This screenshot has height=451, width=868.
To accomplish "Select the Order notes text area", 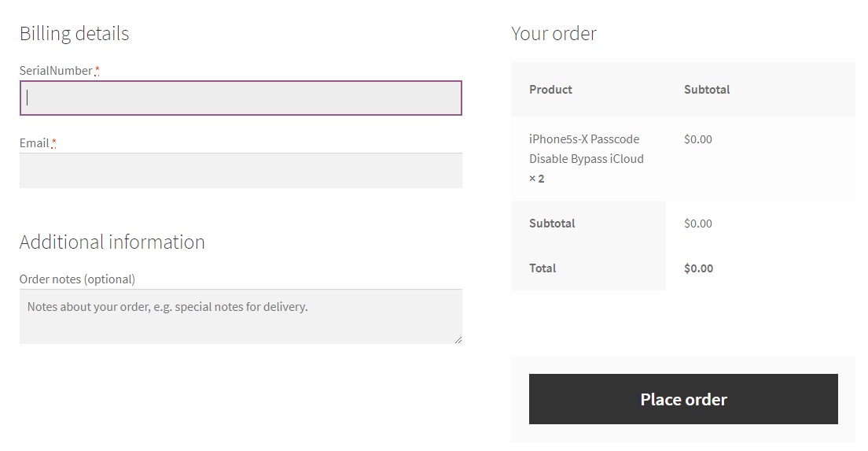I will pos(241,316).
